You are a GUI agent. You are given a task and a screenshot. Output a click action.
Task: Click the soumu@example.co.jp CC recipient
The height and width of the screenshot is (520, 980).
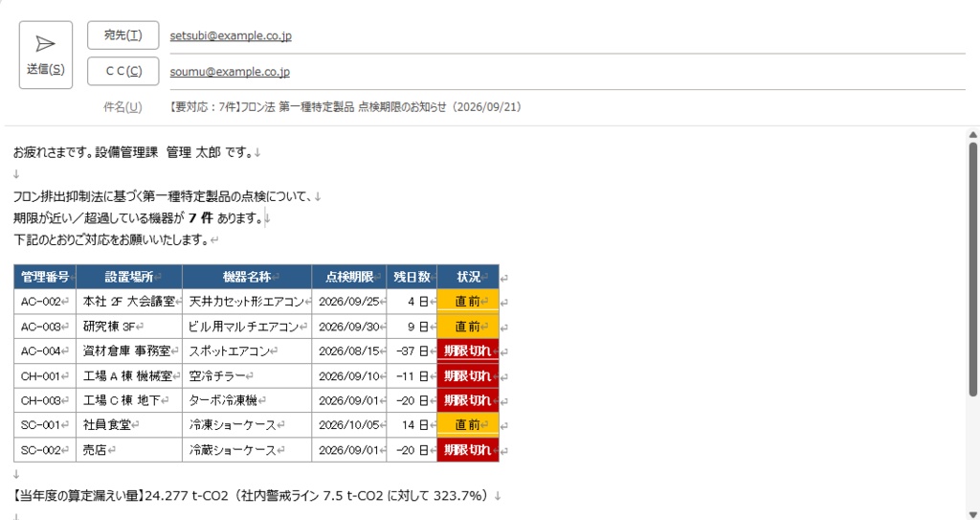click(230, 72)
